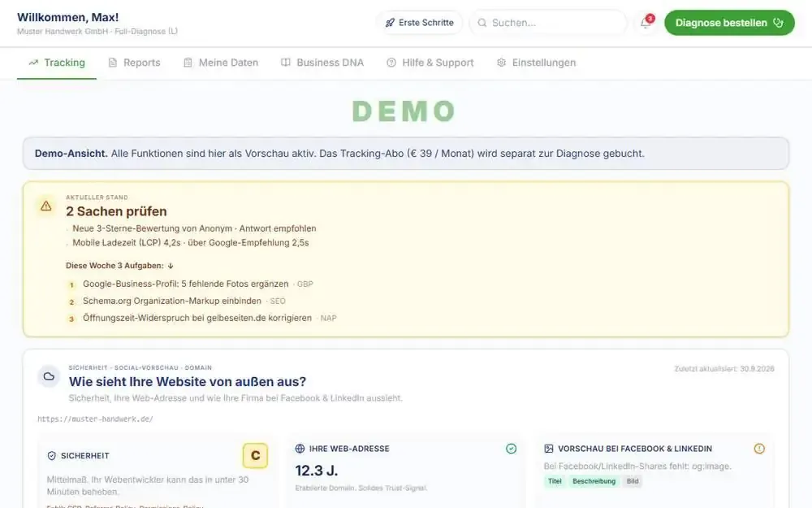Screen dimensions: 812x508
Task: Click the yellow C security grade badge
Action: click(255, 456)
